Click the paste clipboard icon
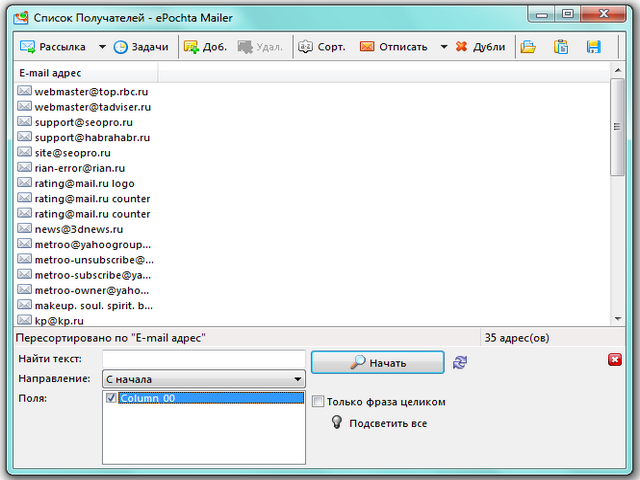The height and width of the screenshot is (480, 640). 561,47
